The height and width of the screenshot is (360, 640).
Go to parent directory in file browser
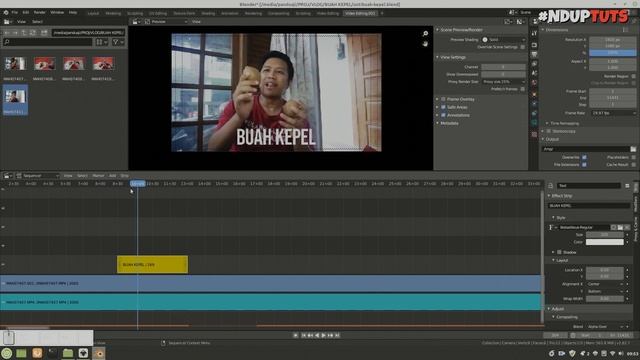tap(24, 33)
